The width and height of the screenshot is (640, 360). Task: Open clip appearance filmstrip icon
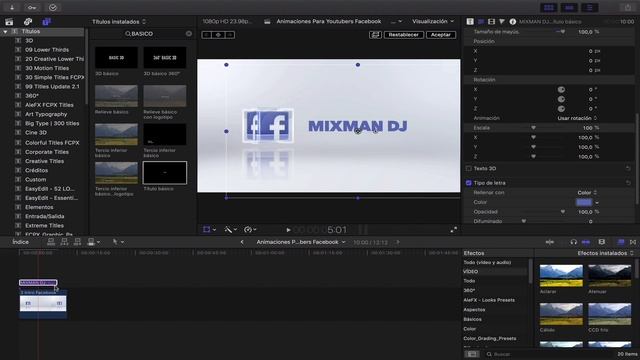pos(602,242)
